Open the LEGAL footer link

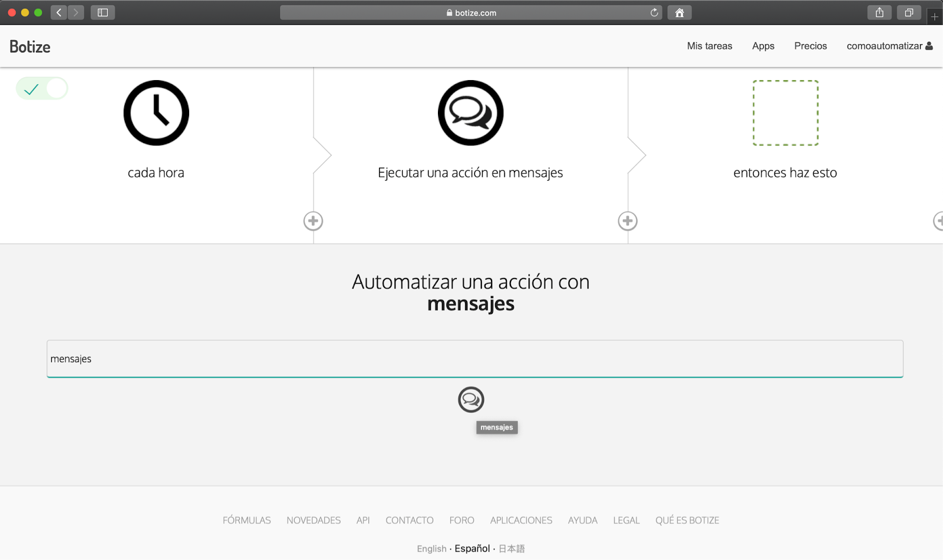pos(627,521)
